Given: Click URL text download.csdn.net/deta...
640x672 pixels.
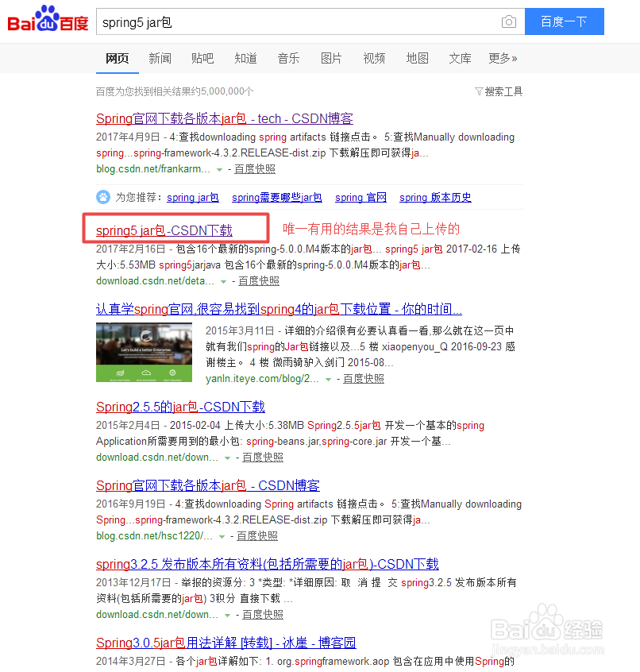Looking at the screenshot, I should coord(155,280).
